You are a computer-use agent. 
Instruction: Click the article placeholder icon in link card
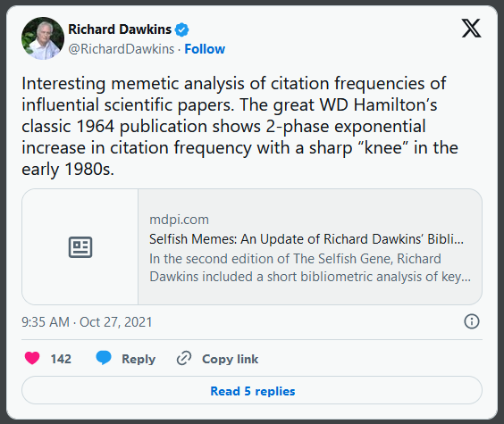pos(80,247)
